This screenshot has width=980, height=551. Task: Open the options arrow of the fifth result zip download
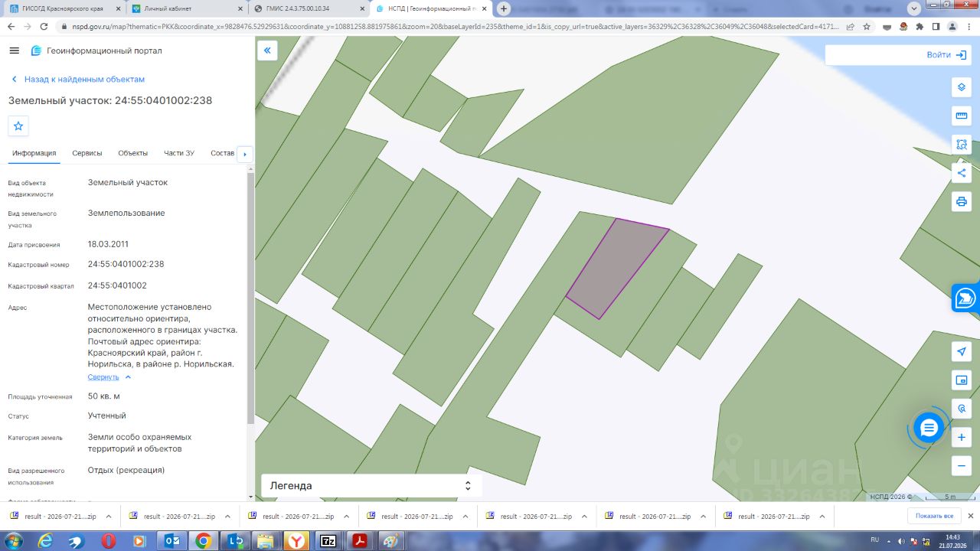[x=583, y=517]
